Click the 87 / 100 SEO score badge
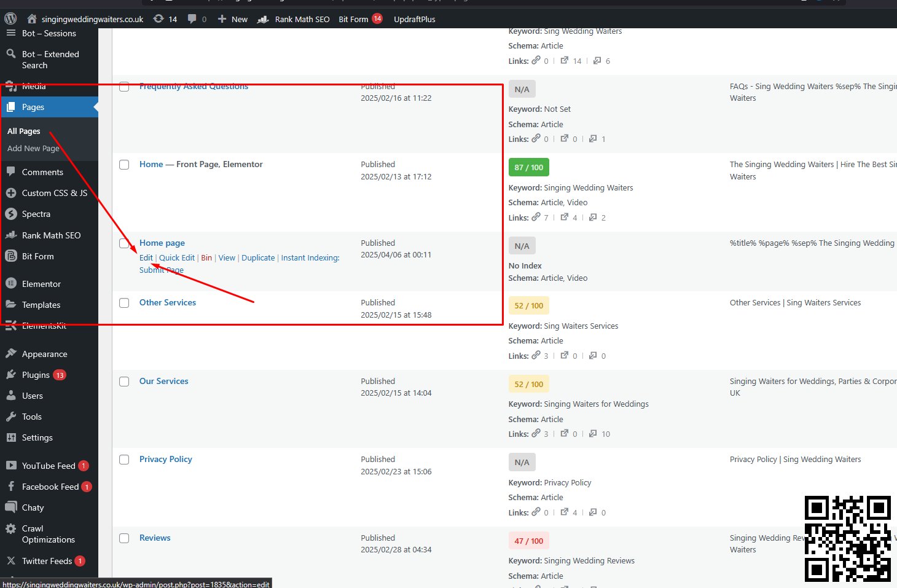Image resolution: width=897 pixels, height=588 pixels. tap(528, 167)
